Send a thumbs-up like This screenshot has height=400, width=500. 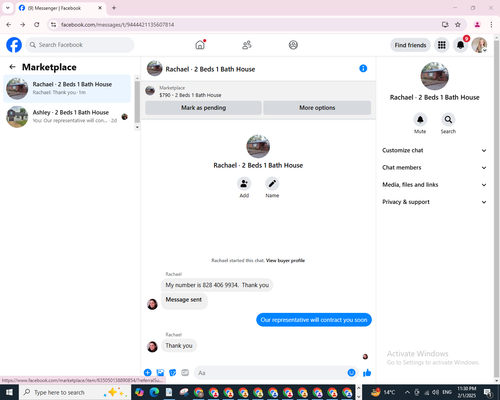coord(367,373)
